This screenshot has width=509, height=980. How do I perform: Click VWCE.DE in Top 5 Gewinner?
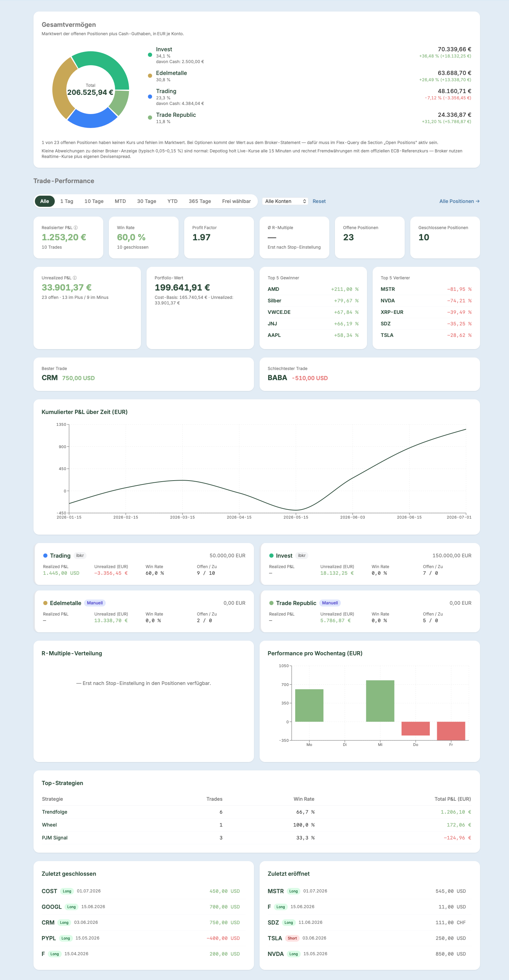(x=279, y=312)
